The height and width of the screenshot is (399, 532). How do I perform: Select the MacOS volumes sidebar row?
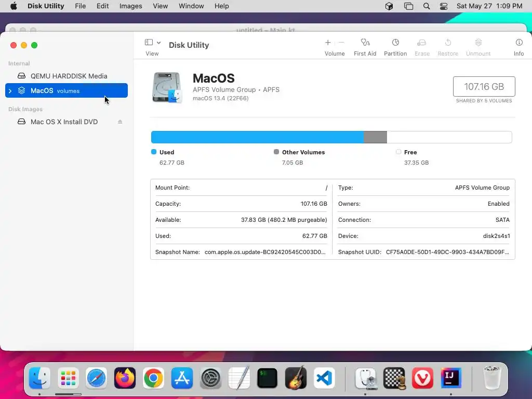point(66,90)
